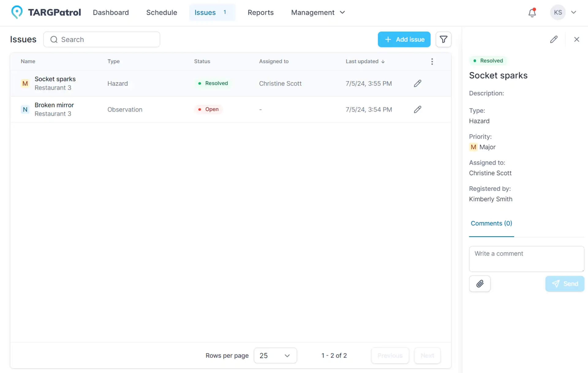The height and width of the screenshot is (373, 588).
Task: Click the Add issue button
Action: pyautogui.click(x=404, y=39)
